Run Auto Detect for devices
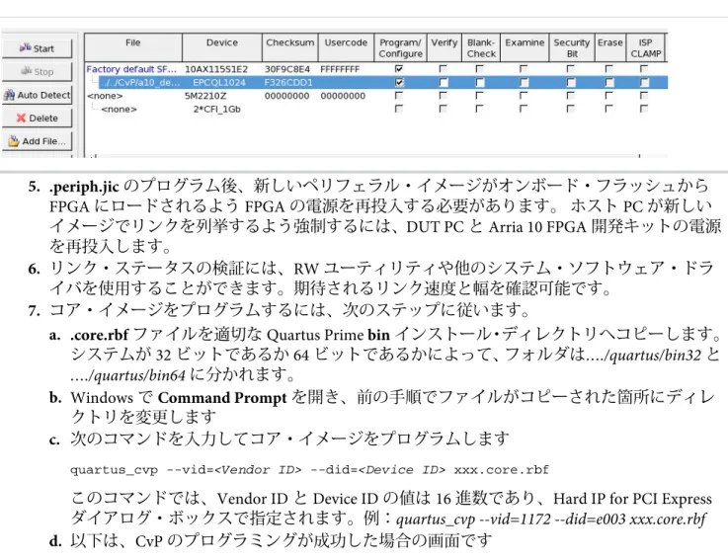The height and width of the screenshot is (560, 728). (38, 95)
